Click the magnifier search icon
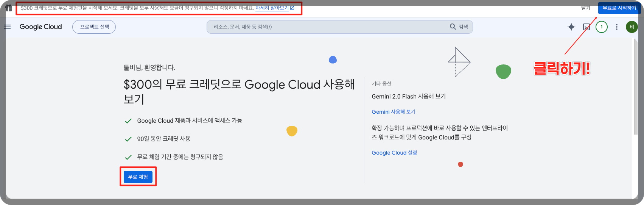Viewport: 644px width, 205px height. pos(453,27)
